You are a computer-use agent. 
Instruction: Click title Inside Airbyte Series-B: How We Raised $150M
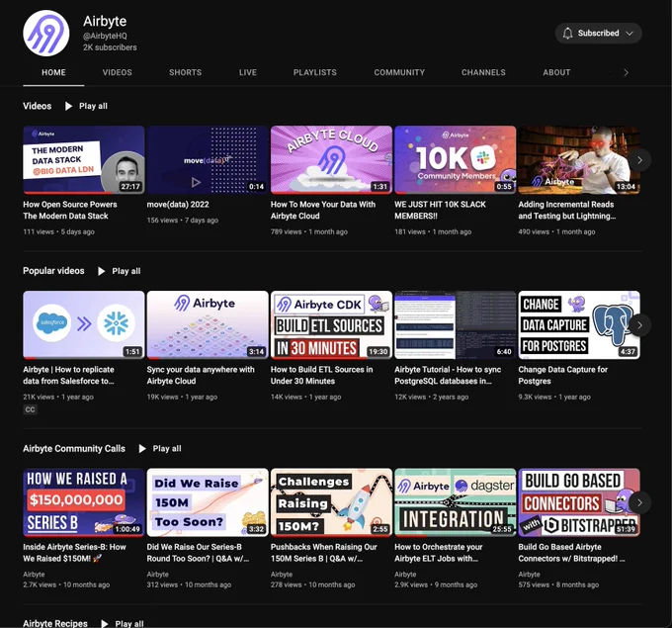74,553
